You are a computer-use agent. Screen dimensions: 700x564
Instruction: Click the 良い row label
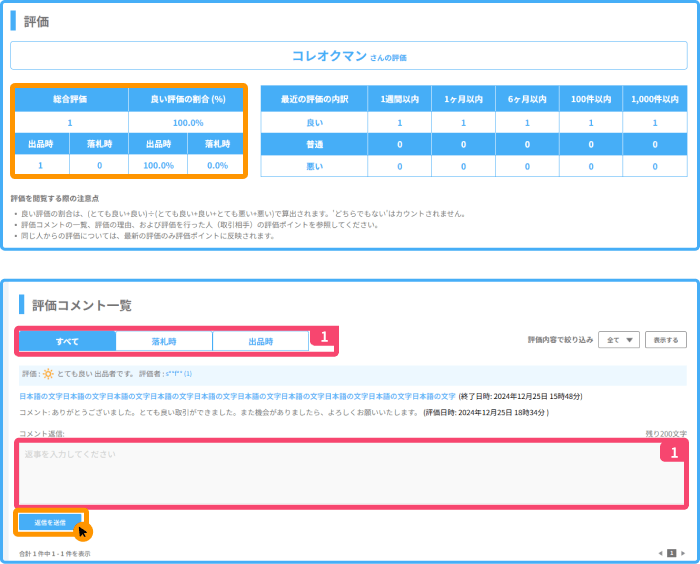click(314, 122)
